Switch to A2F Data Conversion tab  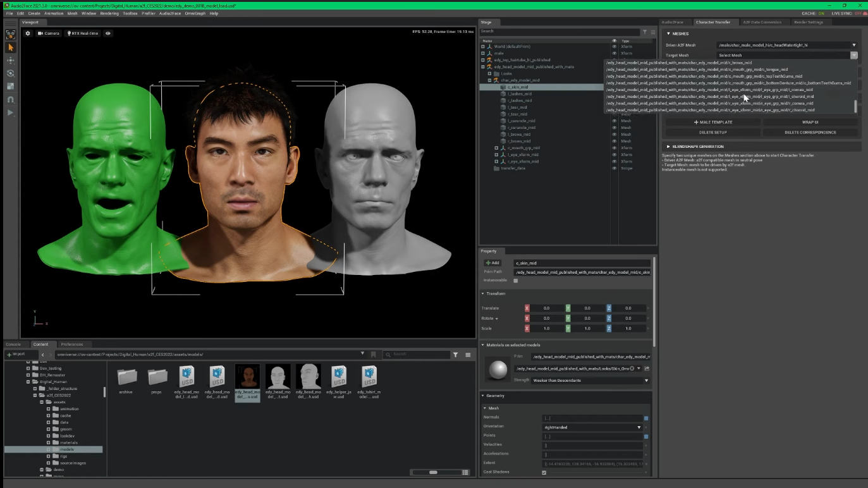coord(762,22)
